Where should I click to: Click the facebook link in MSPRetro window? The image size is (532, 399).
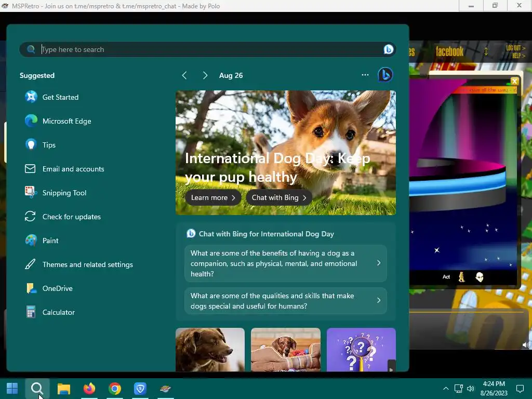(x=449, y=51)
